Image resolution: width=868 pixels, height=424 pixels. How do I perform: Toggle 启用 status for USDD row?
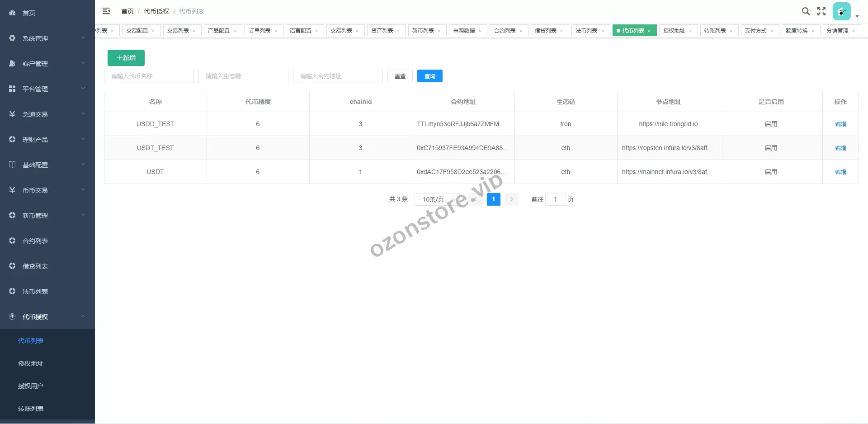coord(771,172)
